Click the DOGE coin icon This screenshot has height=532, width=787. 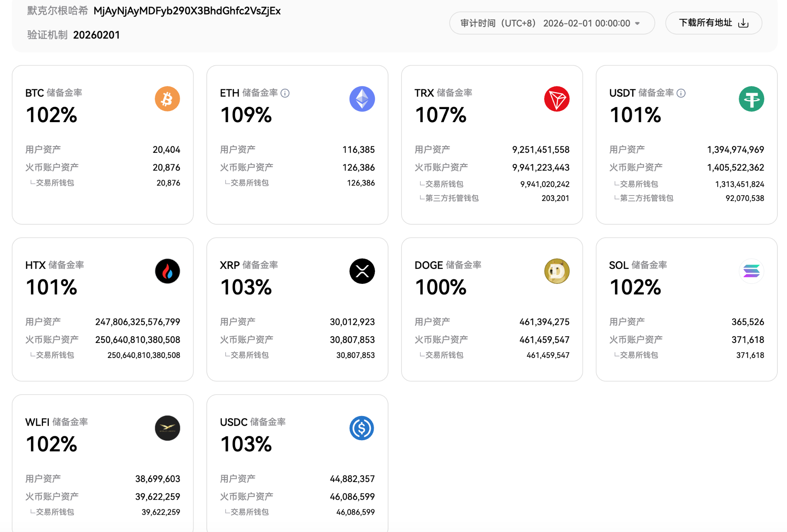click(x=557, y=271)
